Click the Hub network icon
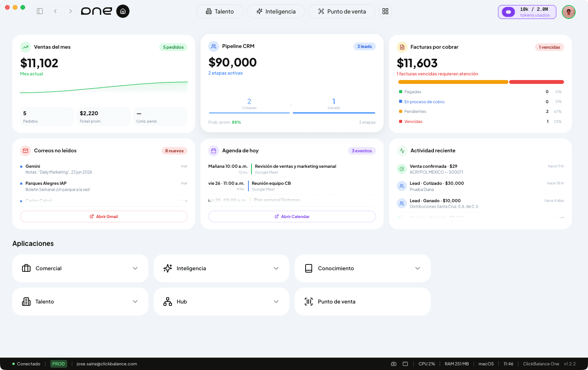This screenshot has width=588, height=370. tap(168, 302)
